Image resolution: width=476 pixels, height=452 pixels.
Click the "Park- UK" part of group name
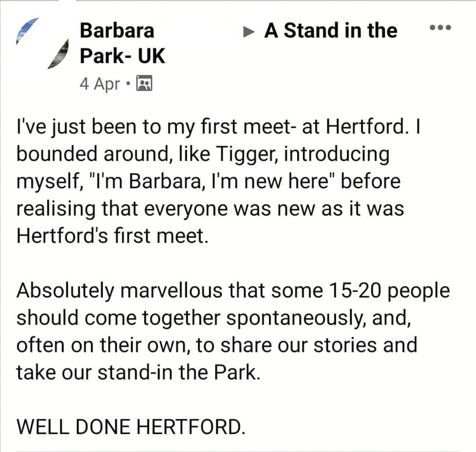(123, 56)
